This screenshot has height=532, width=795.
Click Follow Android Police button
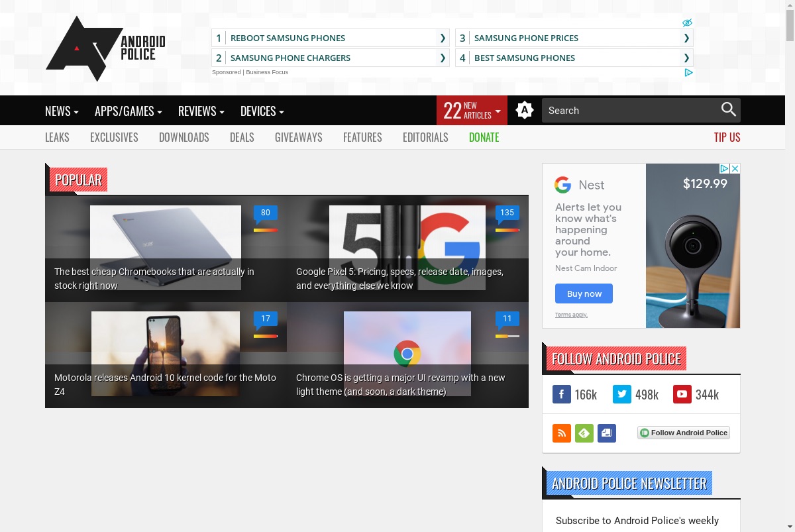[x=684, y=433]
